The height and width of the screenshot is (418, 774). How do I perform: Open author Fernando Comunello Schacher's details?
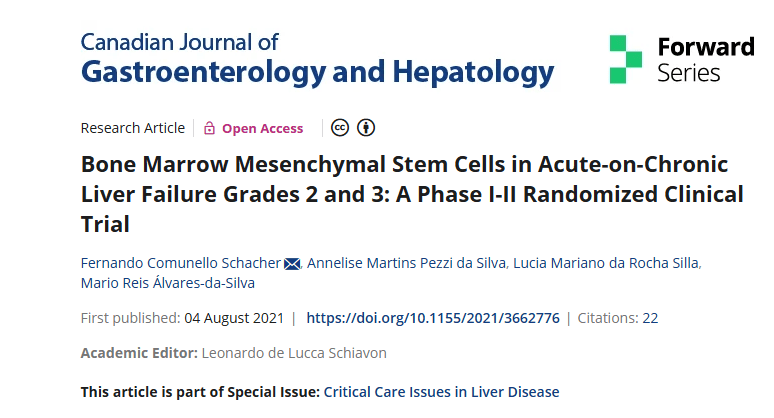(180, 263)
